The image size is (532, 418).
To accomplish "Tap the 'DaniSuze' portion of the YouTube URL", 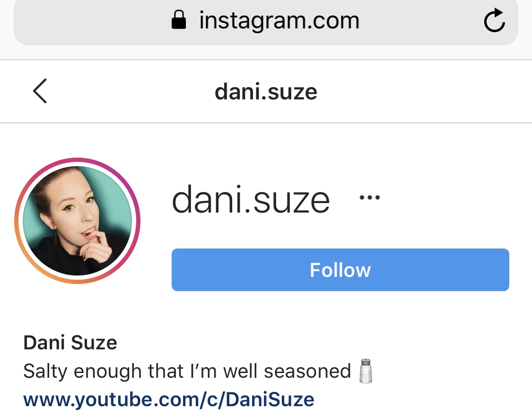I will pos(270,400).
